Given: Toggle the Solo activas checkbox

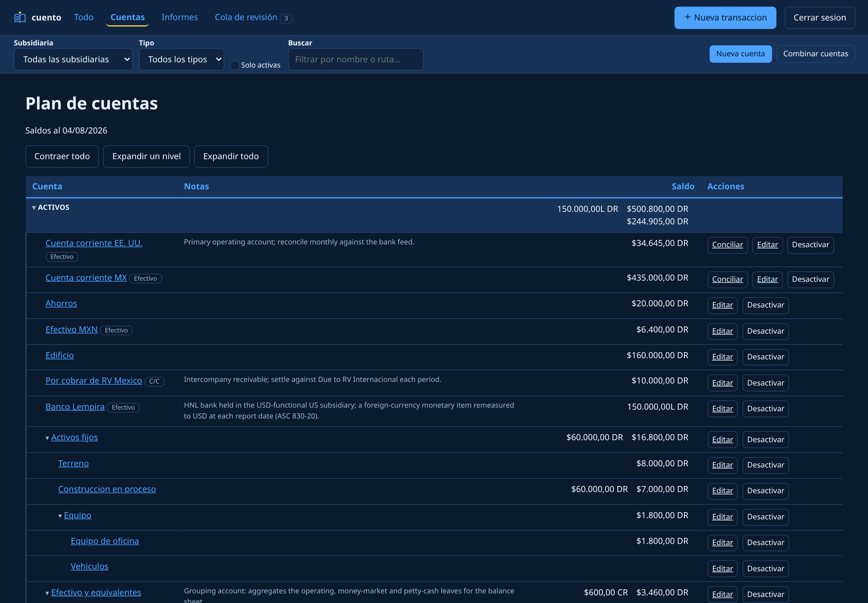Looking at the screenshot, I should point(235,65).
